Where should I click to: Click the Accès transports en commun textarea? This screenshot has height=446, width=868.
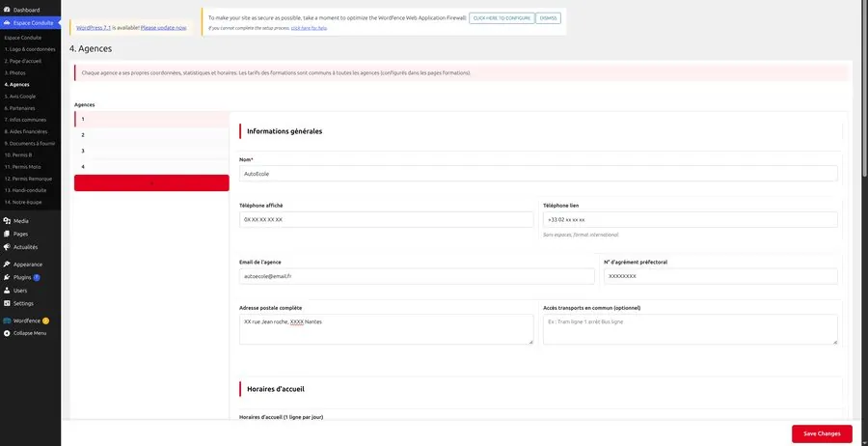(691, 329)
